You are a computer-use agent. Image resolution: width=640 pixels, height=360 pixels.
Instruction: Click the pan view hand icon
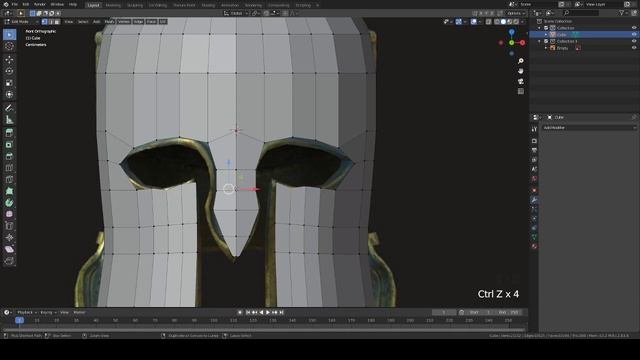(x=521, y=71)
